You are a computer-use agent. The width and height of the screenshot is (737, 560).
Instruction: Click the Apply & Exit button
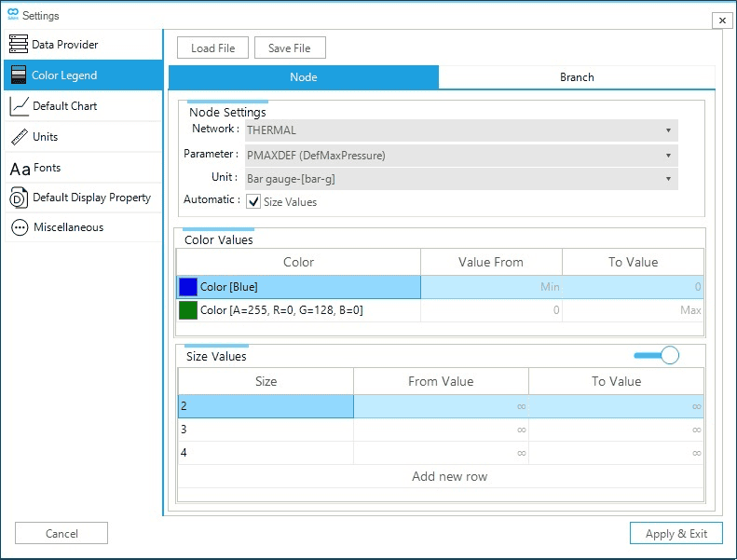coord(676,534)
